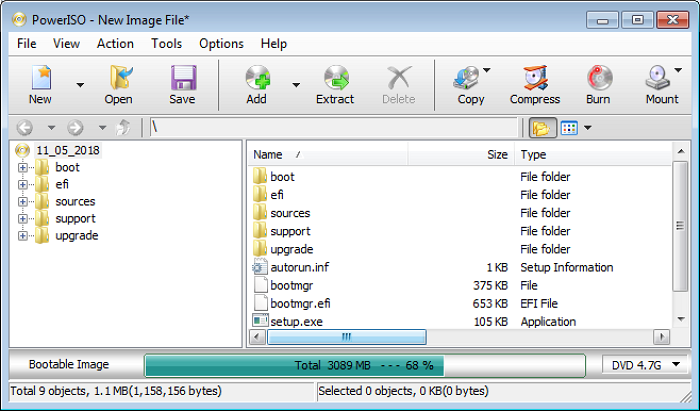700x411 pixels.
Task: Click the 653 KB size cell
Action: 490,303
